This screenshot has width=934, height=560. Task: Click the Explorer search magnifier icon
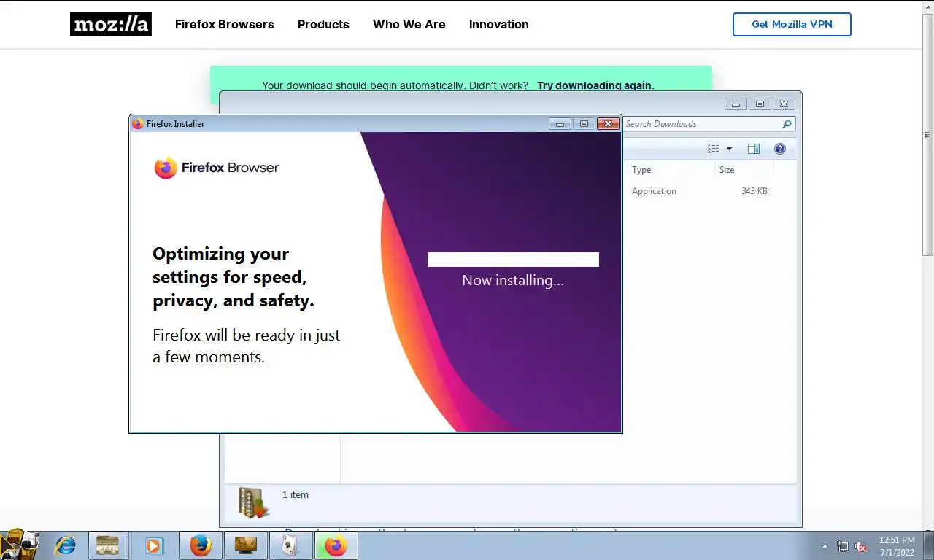tap(787, 124)
